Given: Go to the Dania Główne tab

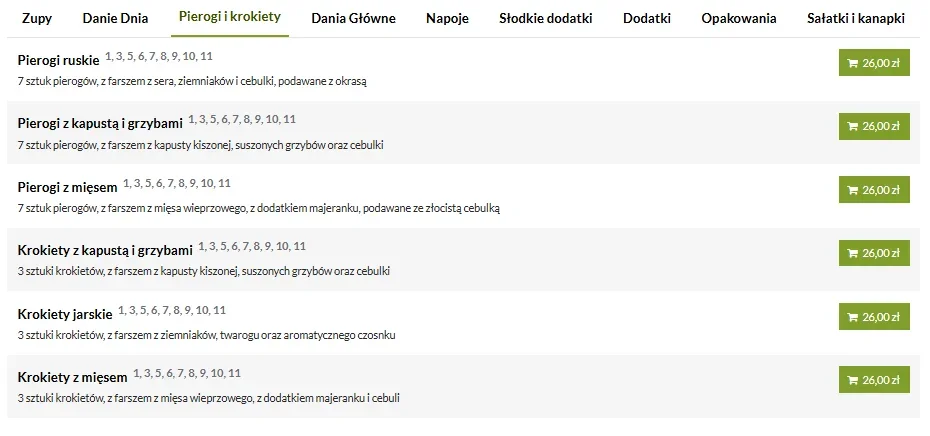Looking at the screenshot, I should pos(353,18).
